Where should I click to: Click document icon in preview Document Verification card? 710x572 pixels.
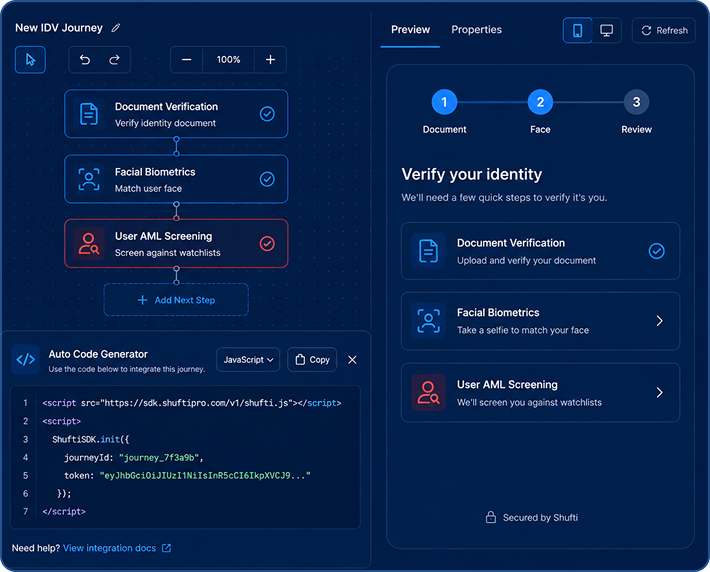(428, 251)
